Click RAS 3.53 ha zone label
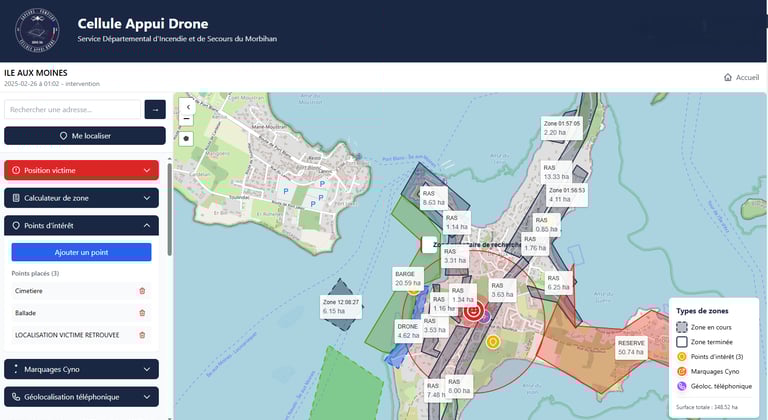The width and height of the screenshot is (768, 420). (x=434, y=325)
